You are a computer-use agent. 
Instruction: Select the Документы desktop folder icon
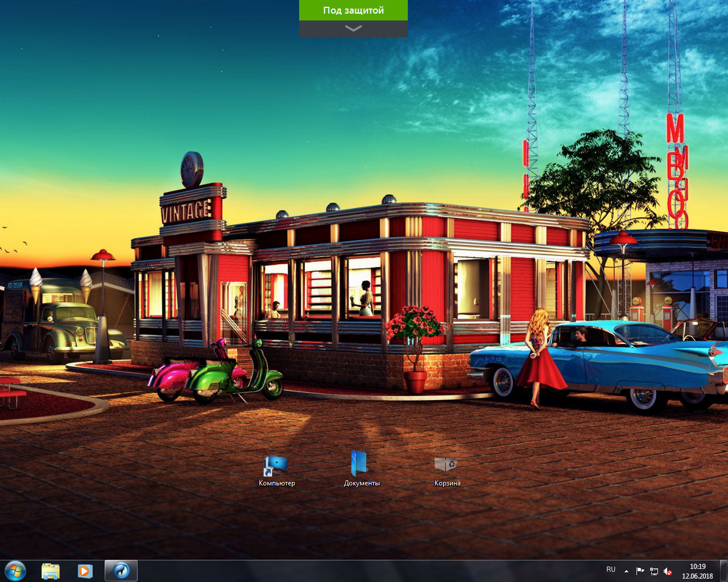(x=359, y=464)
